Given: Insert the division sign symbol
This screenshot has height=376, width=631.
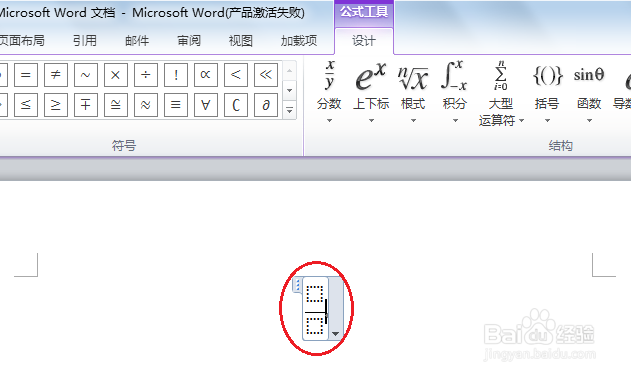Looking at the screenshot, I should click(146, 75).
